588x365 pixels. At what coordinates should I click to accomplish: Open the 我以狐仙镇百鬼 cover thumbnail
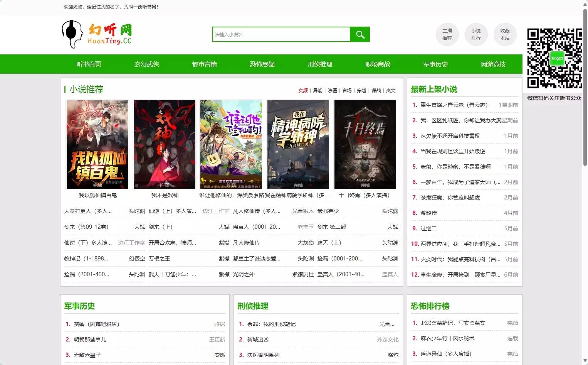point(97,144)
